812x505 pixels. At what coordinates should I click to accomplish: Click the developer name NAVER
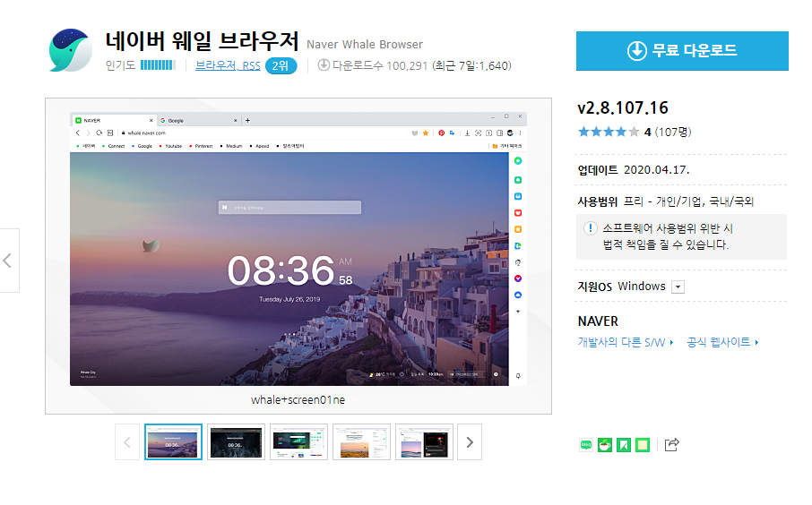[598, 321]
